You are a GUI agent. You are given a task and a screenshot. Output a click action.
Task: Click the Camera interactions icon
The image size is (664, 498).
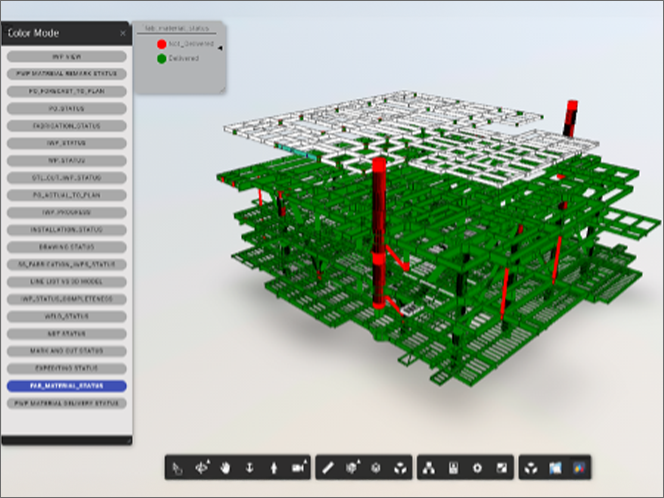[x=298, y=467]
